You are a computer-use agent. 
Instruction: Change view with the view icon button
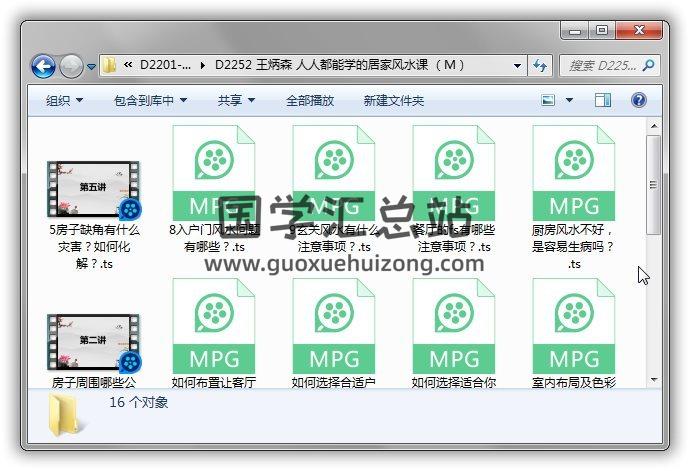coord(548,100)
